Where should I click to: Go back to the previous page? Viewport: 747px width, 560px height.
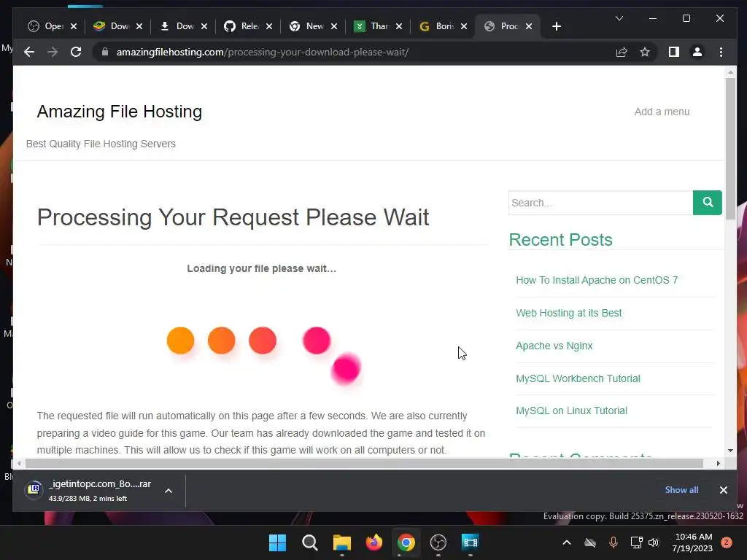[x=29, y=52]
